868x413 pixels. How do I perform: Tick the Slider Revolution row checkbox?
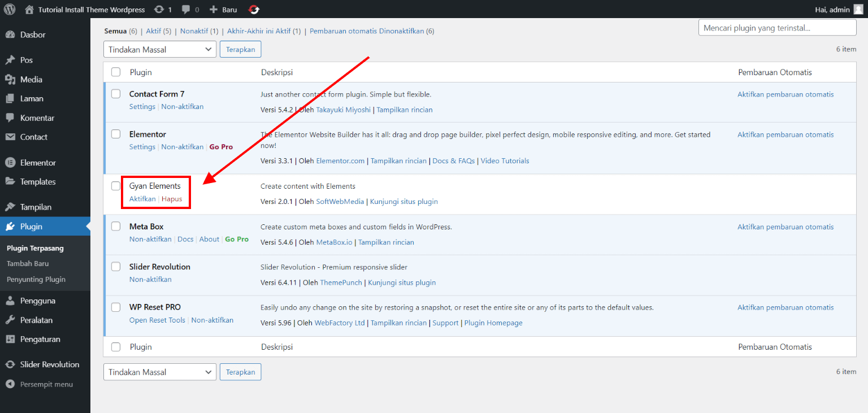tap(115, 266)
